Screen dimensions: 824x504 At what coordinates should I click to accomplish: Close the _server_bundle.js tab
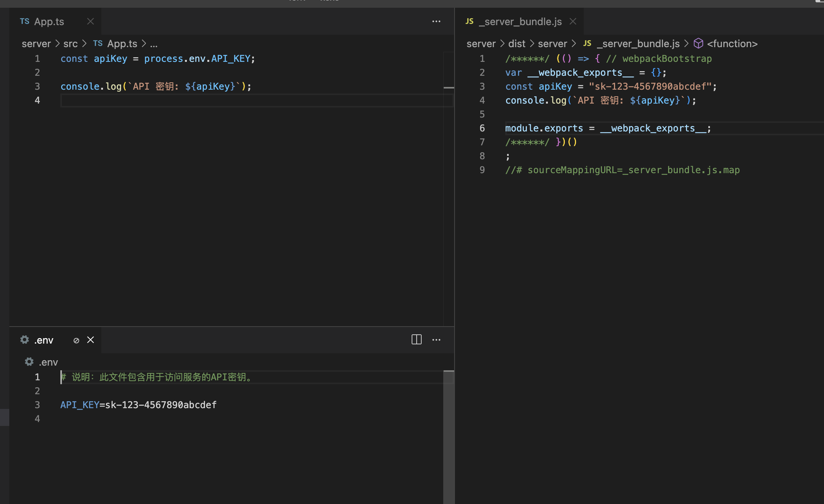coord(573,22)
